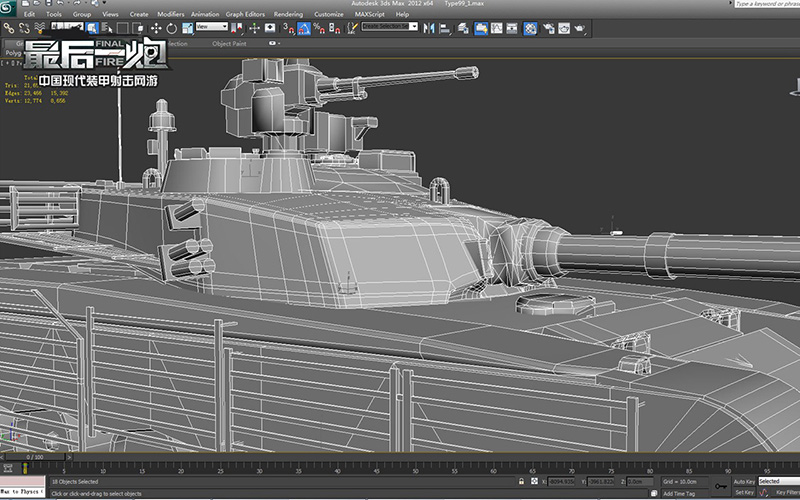This screenshot has height=500, width=800.
Task: Open the reference coordinate system View dropdown
Action: click(x=212, y=28)
